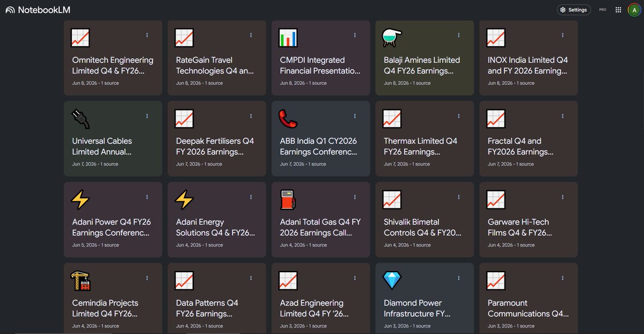The height and width of the screenshot is (334, 644).
Task: Open the account avatar menu
Action: pos(634,10)
